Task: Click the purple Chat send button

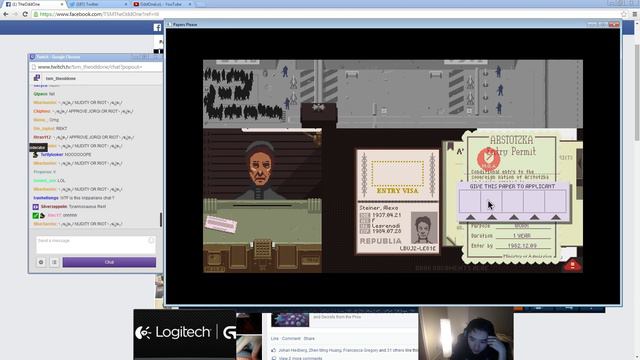Action: 109,262
